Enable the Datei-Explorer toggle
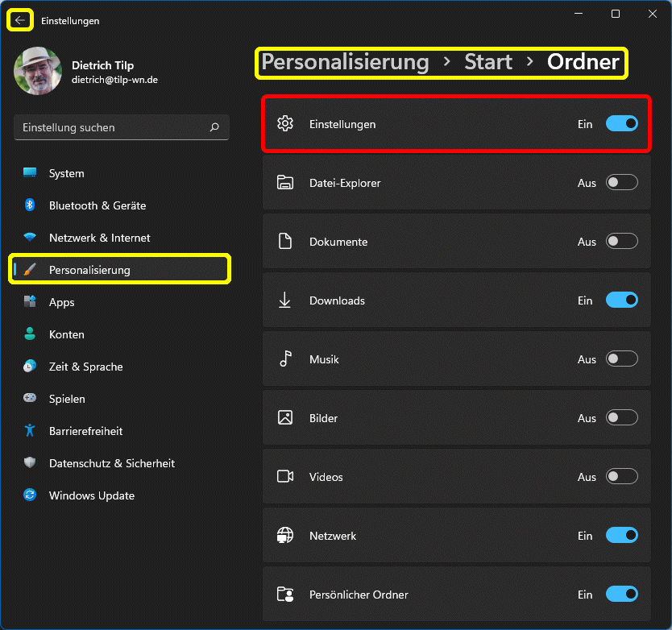The height and width of the screenshot is (630, 672). [621, 183]
